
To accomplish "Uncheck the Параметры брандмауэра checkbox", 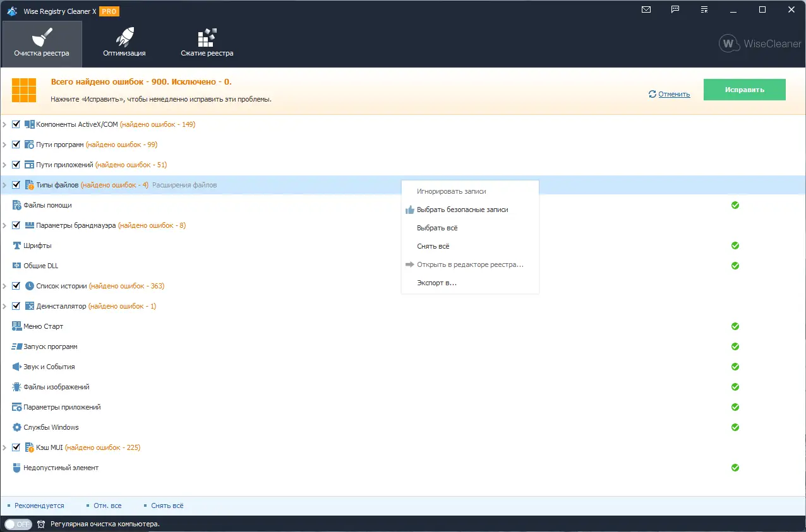I will click(16, 225).
